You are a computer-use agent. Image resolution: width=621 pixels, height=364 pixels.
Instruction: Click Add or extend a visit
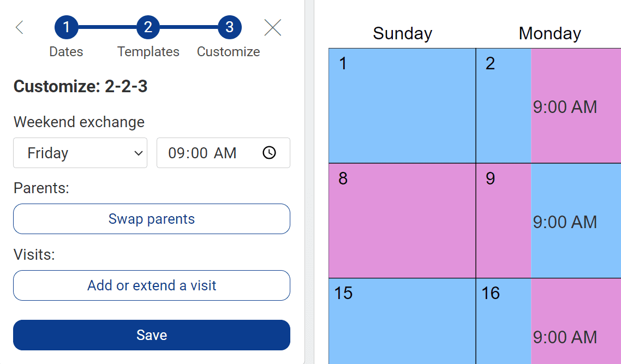tap(152, 285)
